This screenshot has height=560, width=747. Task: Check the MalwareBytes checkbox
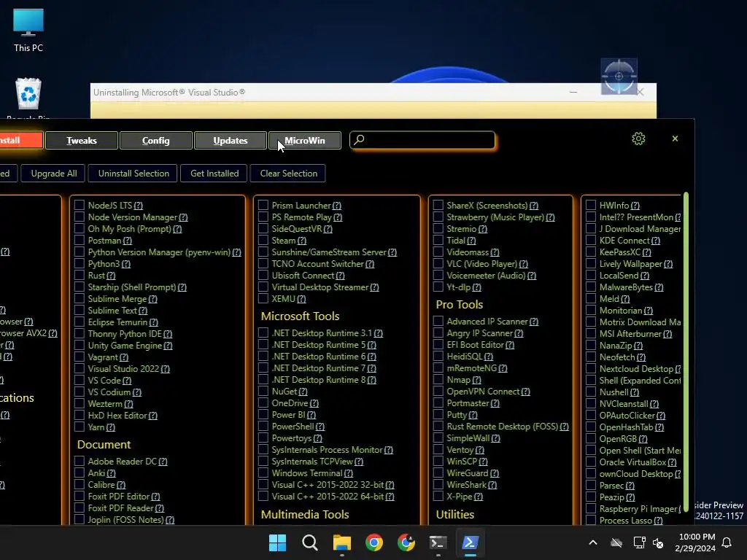[591, 287]
